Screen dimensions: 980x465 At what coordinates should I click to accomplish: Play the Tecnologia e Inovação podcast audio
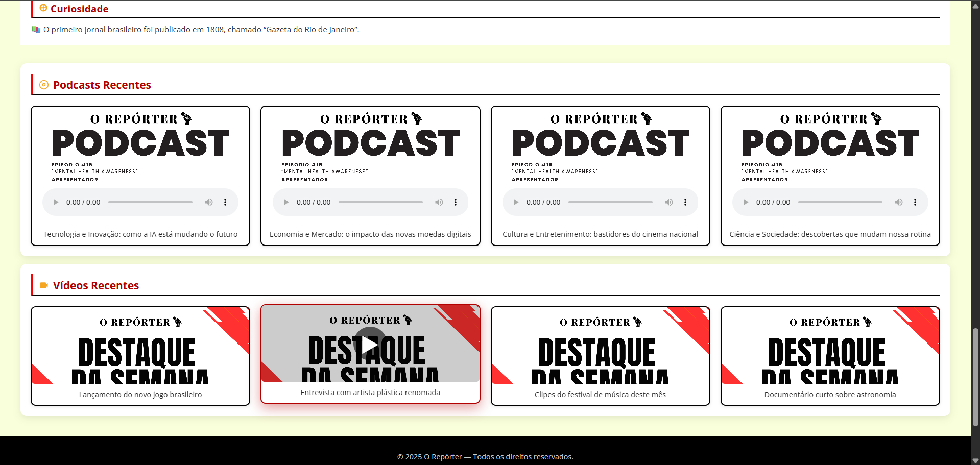[56, 202]
